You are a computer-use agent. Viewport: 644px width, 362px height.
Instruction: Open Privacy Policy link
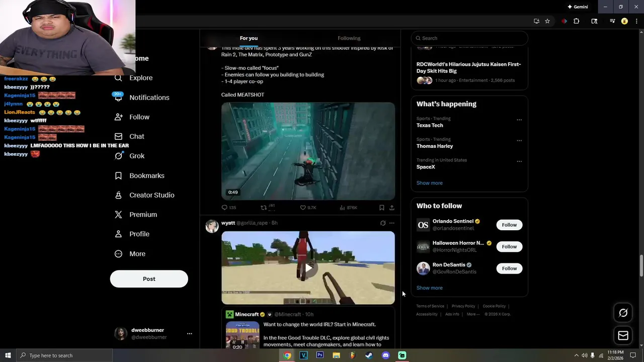click(463, 306)
